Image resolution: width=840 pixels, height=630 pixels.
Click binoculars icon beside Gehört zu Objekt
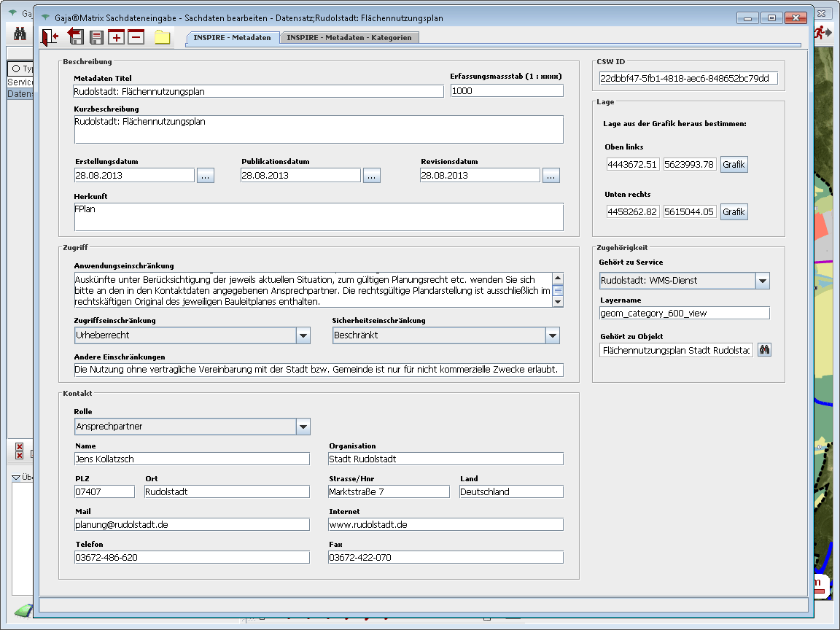point(764,350)
